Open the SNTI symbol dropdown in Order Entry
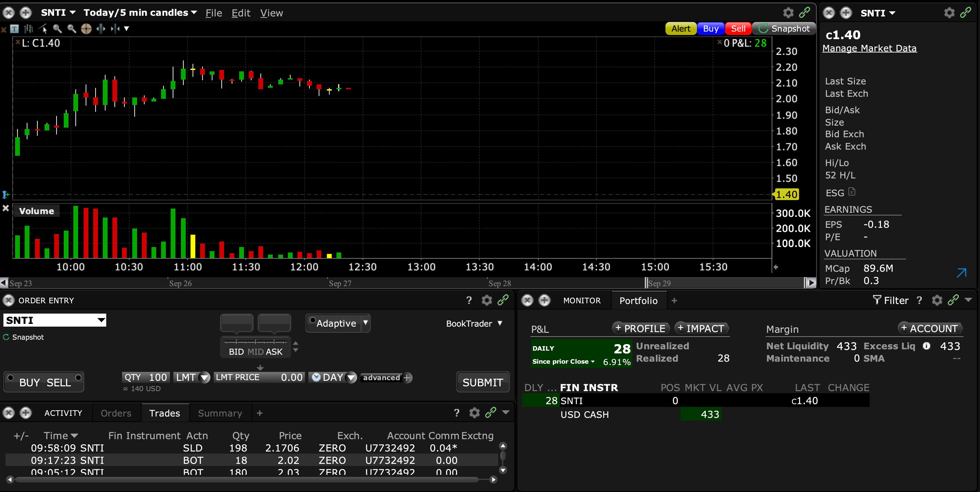Screen dimensions: 980x492 [x=101, y=320]
